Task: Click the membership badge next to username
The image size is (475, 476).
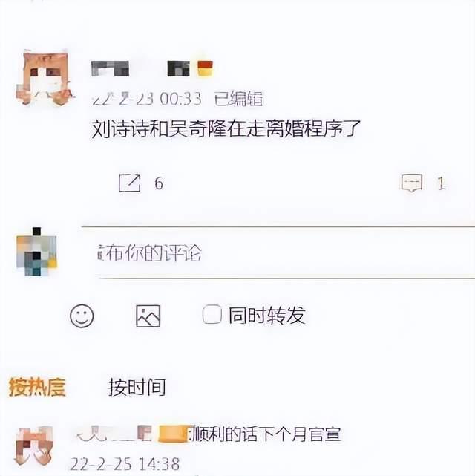Action: coord(206,68)
